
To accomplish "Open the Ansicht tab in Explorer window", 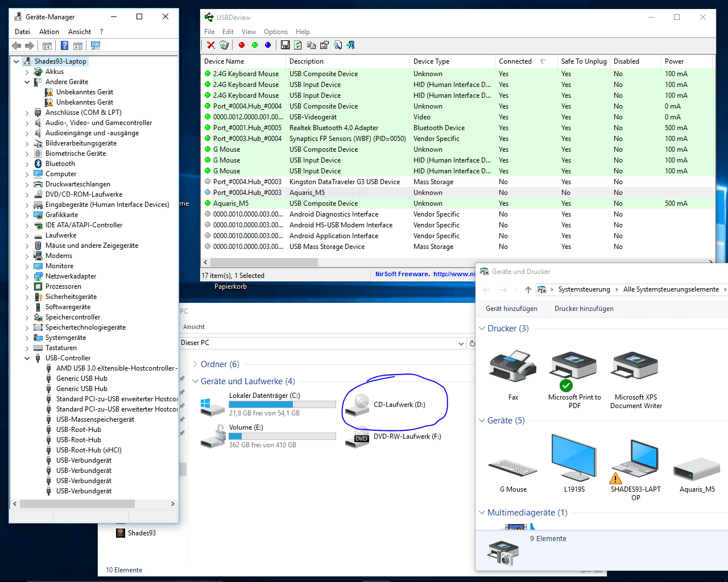I will 194,327.
